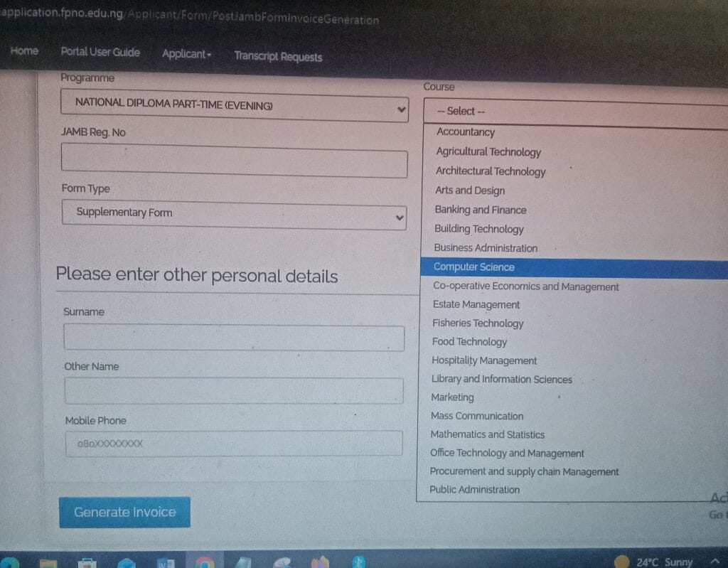Open the Applicant menu
Image resolution: width=728 pixels, height=568 pixels.
[x=186, y=55]
